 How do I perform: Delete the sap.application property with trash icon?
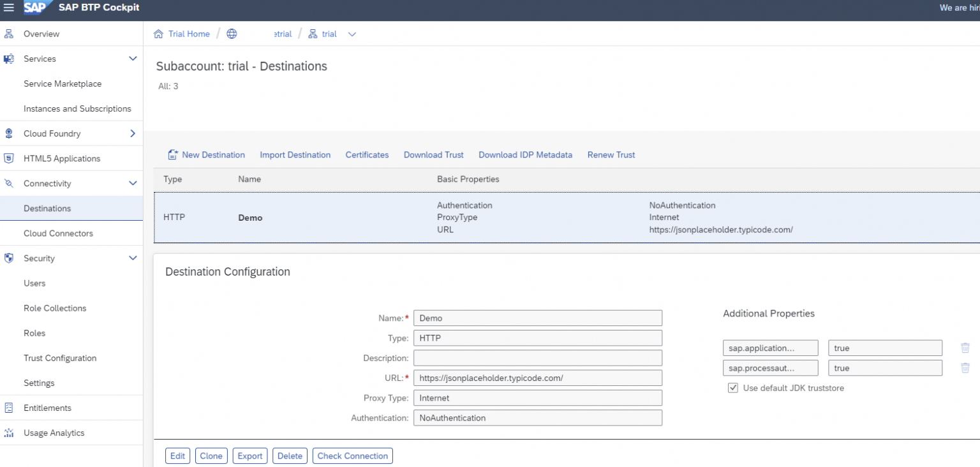click(x=964, y=348)
